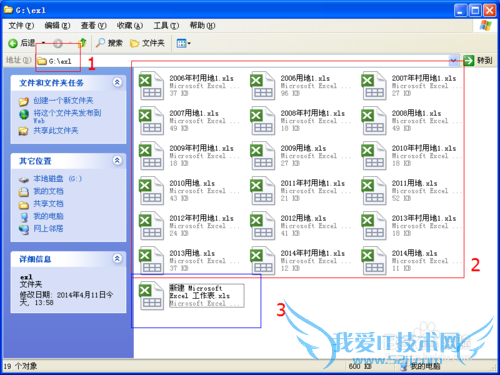Viewport: 500px width, 375px height.
Task: Collapse the 文件和文件夹任务 panel
Action: coord(117,82)
